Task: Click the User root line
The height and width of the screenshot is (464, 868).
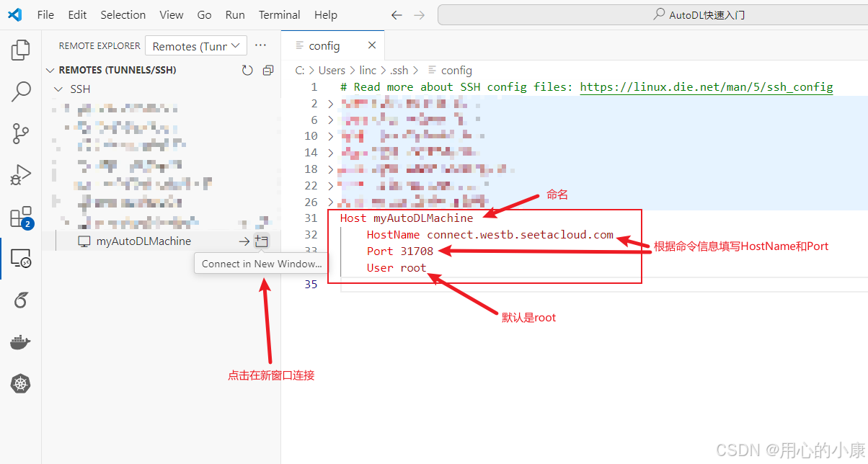Action: point(397,268)
